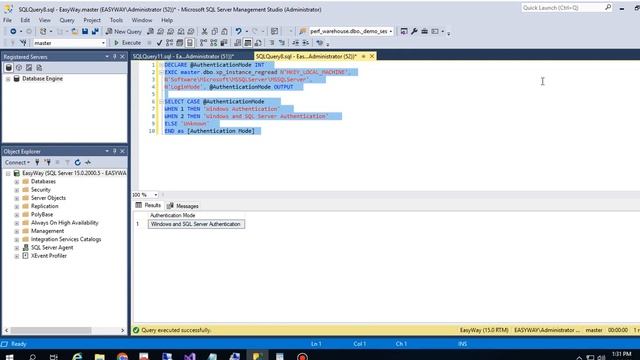Select the PolyBase tree item
This screenshot has height=360, width=640.
(42, 215)
